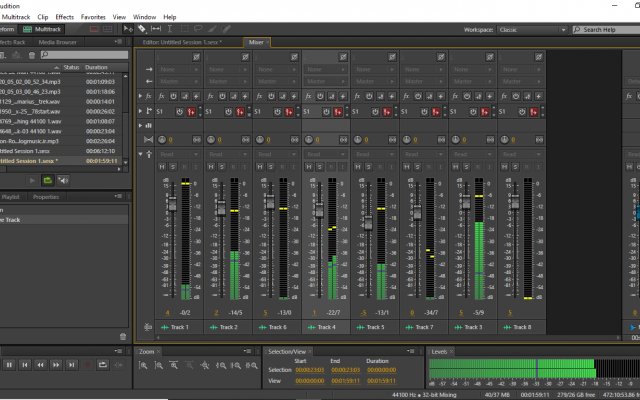Toggle green Loop Playback in Files panel
This screenshot has width=640, height=400.
(x=48, y=180)
